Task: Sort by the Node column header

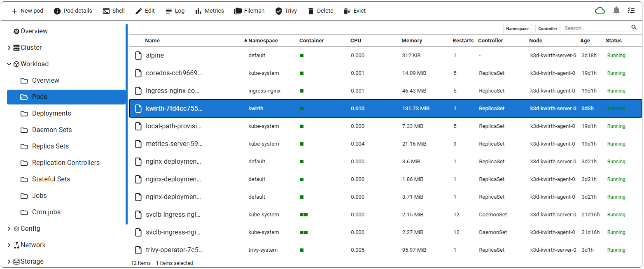Action: [536, 40]
